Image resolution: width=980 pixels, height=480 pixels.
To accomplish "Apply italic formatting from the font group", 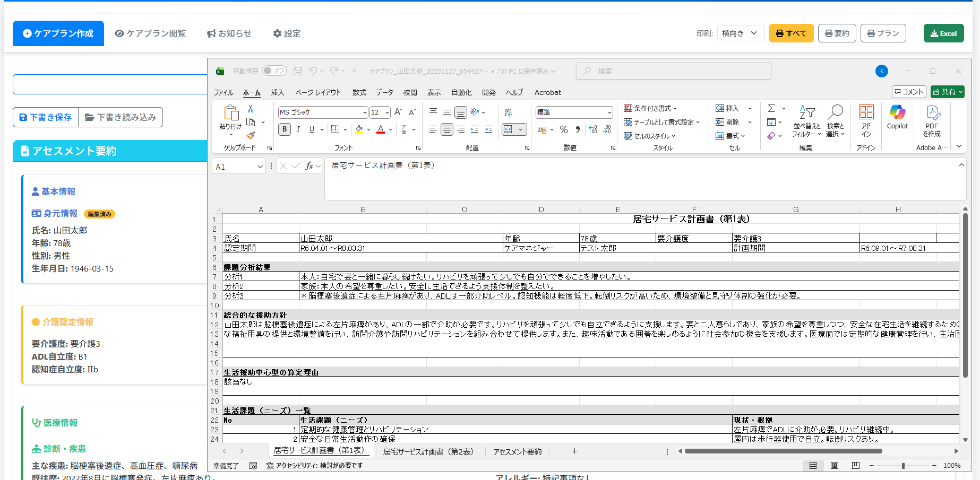I will click(x=298, y=129).
